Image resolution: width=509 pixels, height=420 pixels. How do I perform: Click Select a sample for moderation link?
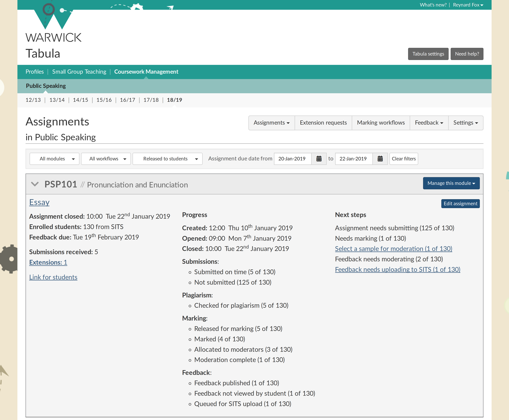(394, 249)
